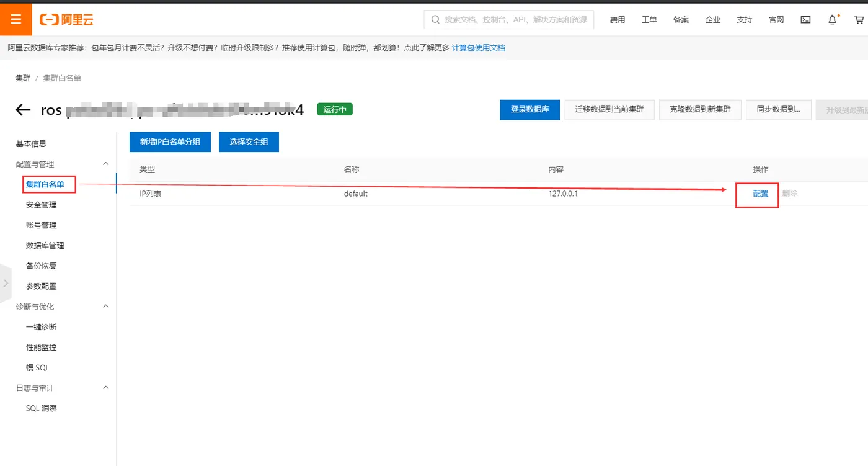Screen dimensions: 868x466
Task: Collapse the 配置与管理 section chevron
Action: (x=105, y=164)
